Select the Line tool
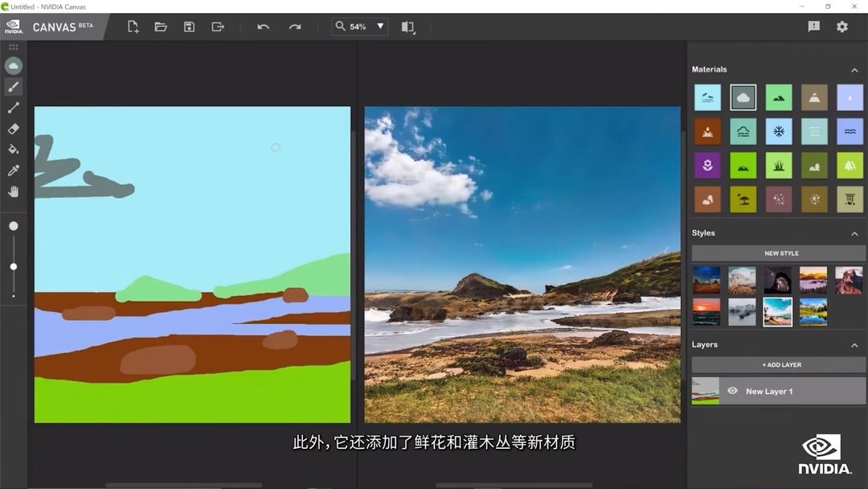The image size is (868, 489). click(x=14, y=108)
